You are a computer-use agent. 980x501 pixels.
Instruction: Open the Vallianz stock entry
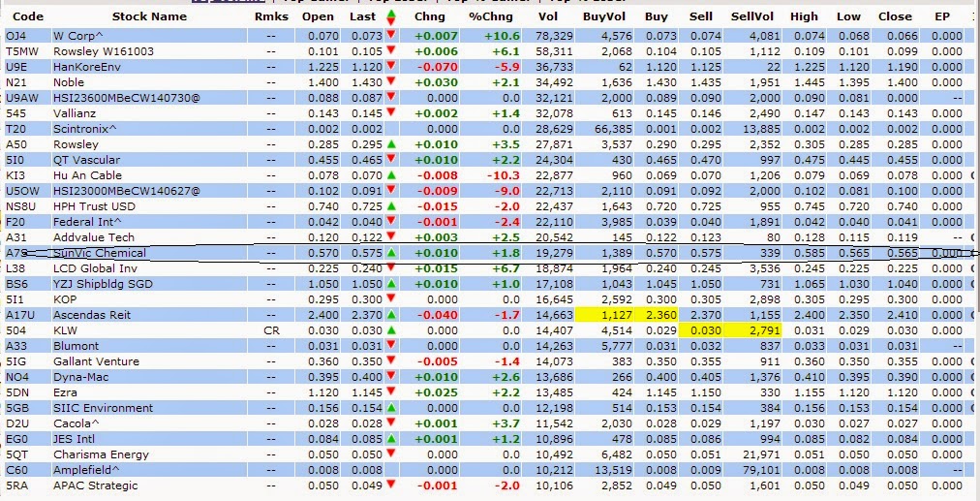tap(76, 113)
